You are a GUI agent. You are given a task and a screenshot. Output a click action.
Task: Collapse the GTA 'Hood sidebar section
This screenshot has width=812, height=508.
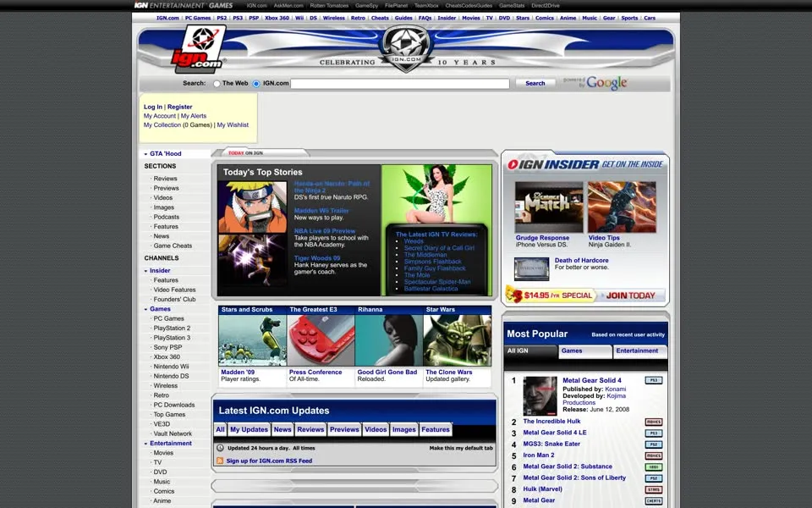pyautogui.click(x=145, y=154)
